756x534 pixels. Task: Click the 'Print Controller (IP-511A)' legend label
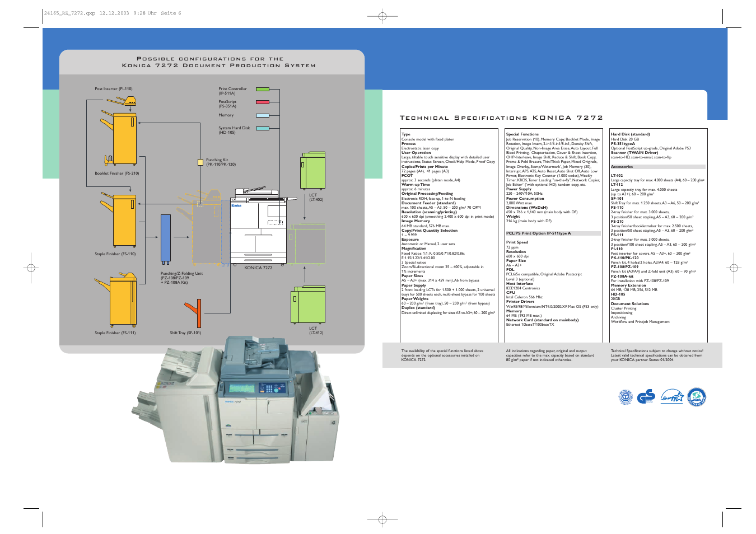tap(232, 91)
